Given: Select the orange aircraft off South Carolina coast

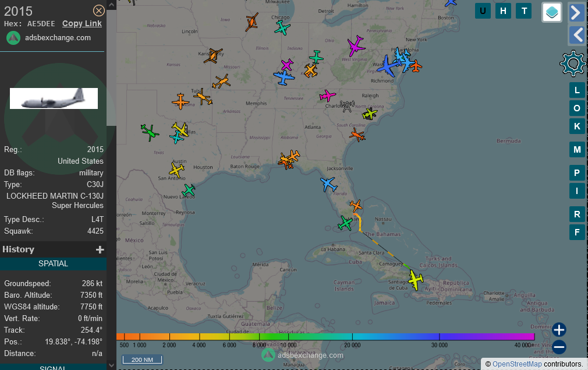Looking at the screenshot, I should coord(357,135).
